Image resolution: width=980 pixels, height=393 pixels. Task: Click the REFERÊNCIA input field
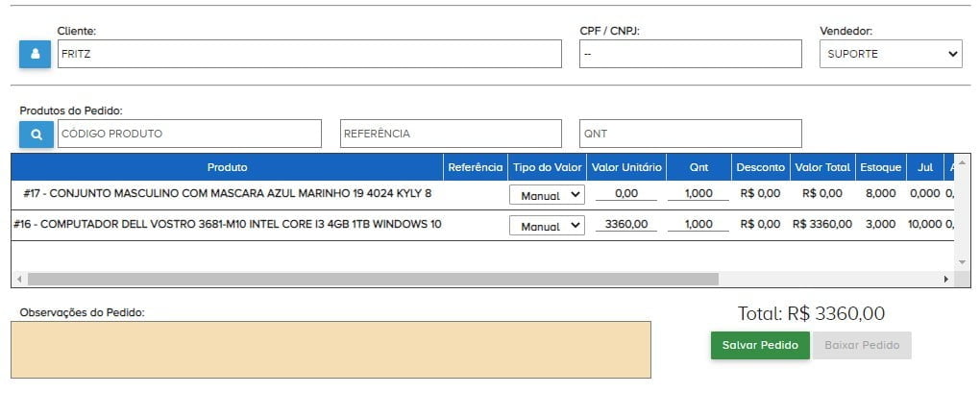[451, 134]
